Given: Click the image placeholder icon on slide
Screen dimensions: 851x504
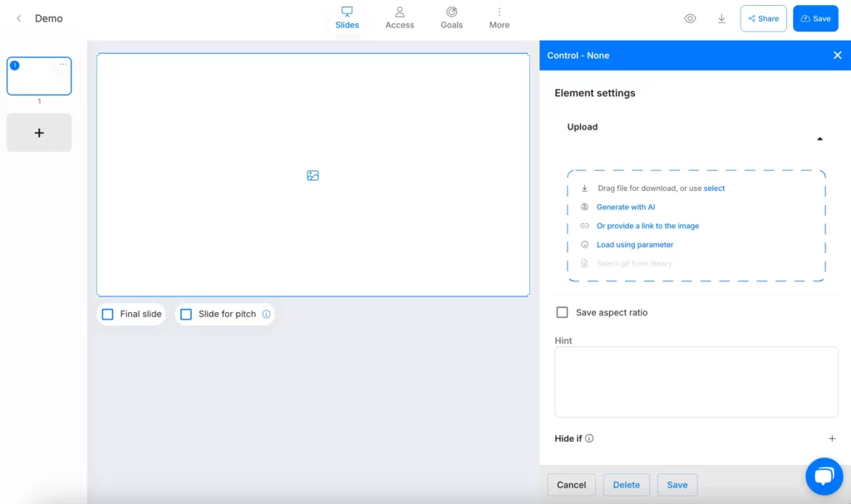Looking at the screenshot, I should coord(312,175).
